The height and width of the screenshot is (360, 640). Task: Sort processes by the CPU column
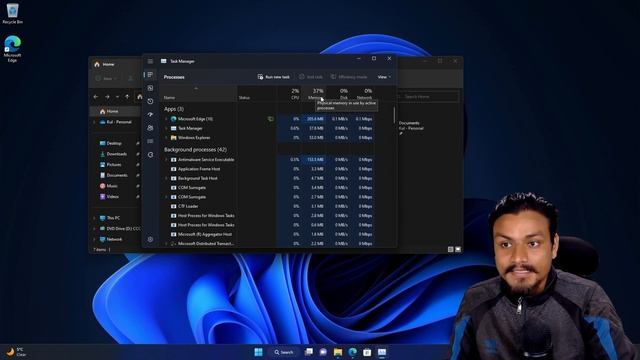coord(289,93)
